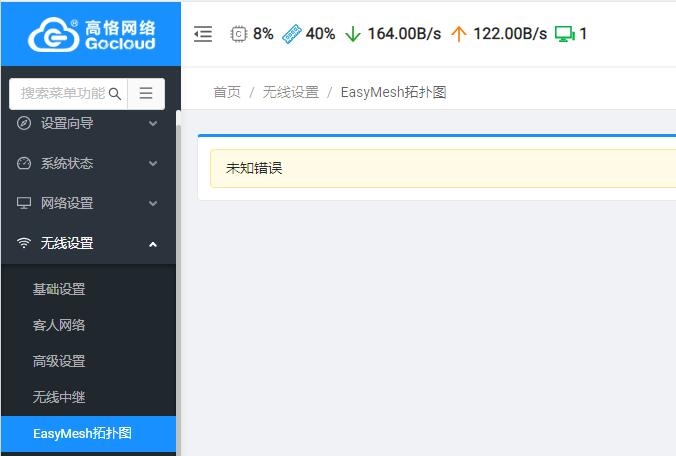Open the 基础设置 submenu item
This screenshot has height=456, width=676.
click(x=59, y=289)
